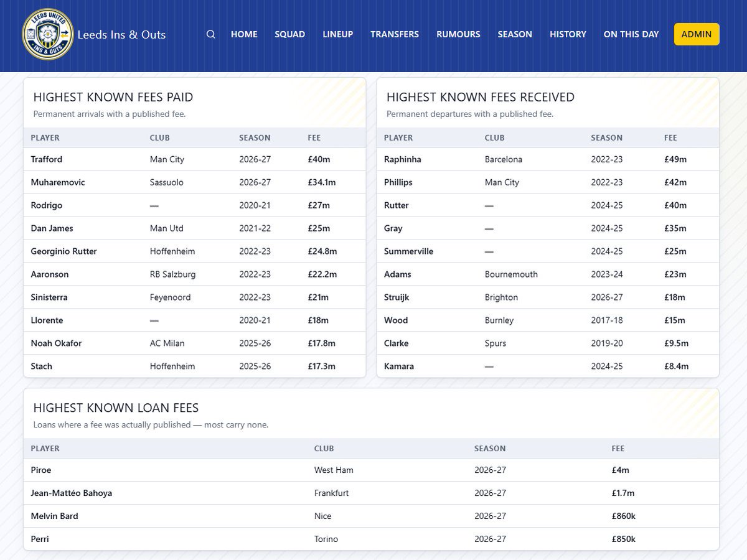Go to ON THIS DAY
This screenshot has width=747, height=560.
tap(631, 34)
